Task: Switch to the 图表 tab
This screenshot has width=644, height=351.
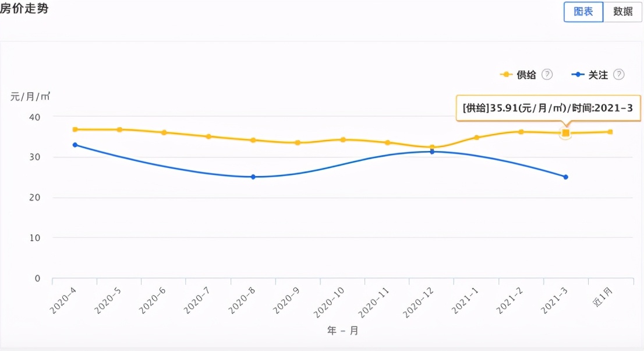Action: tap(583, 12)
